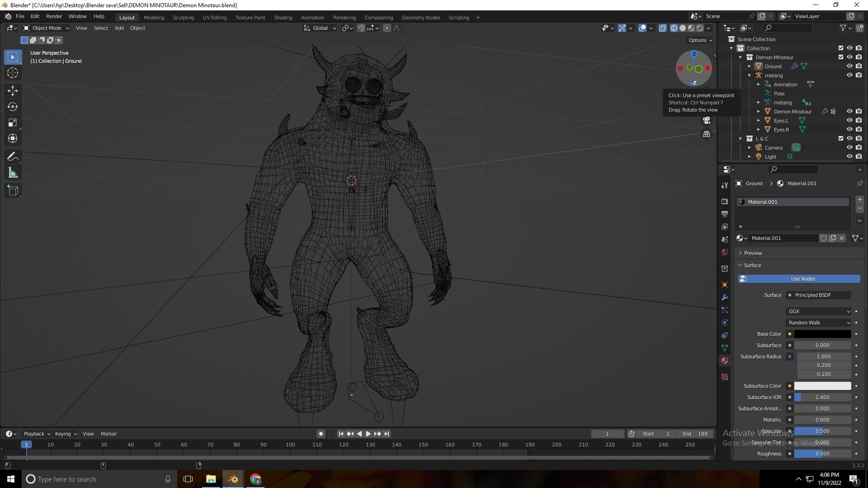Uncheck the L & C collection checkbox
The image size is (868, 488).
click(x=841, y=139)
